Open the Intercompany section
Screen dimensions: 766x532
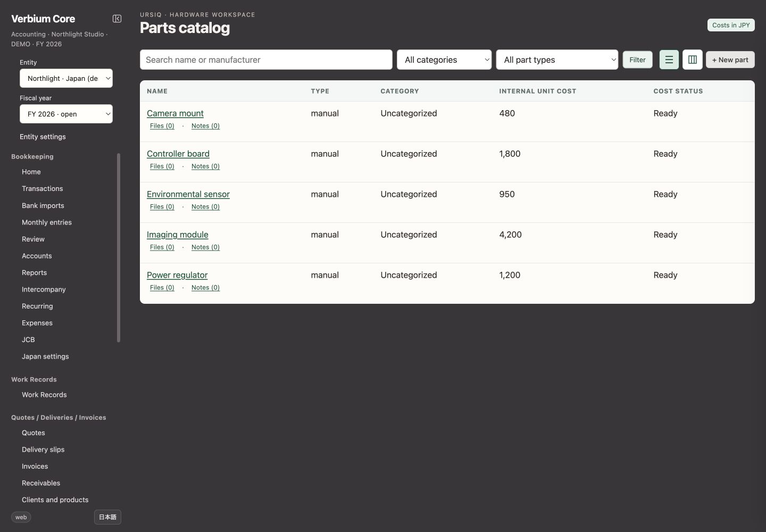click(44, 289)
